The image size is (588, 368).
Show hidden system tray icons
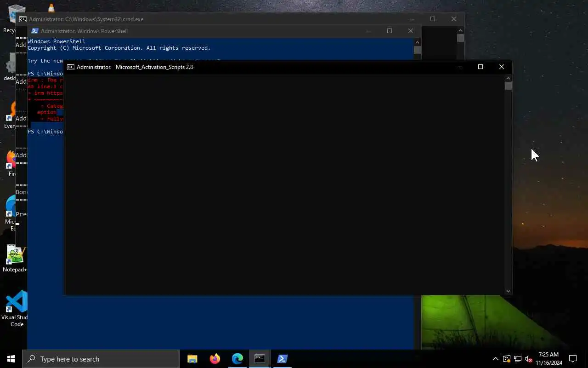coord(496,359)
